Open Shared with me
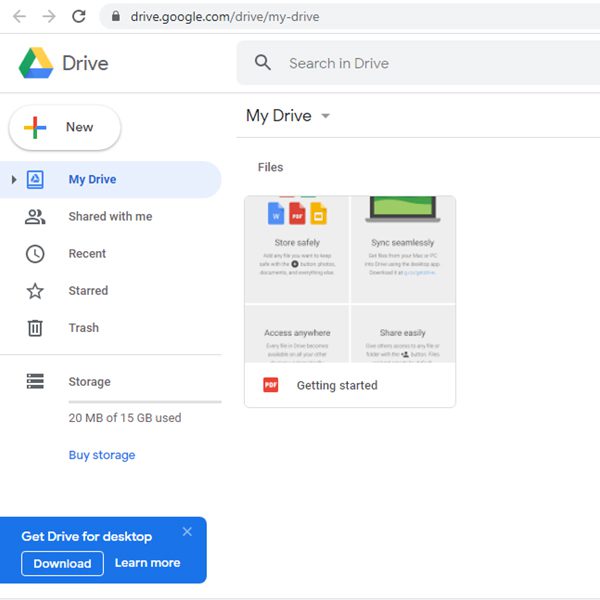 (110, 217)
